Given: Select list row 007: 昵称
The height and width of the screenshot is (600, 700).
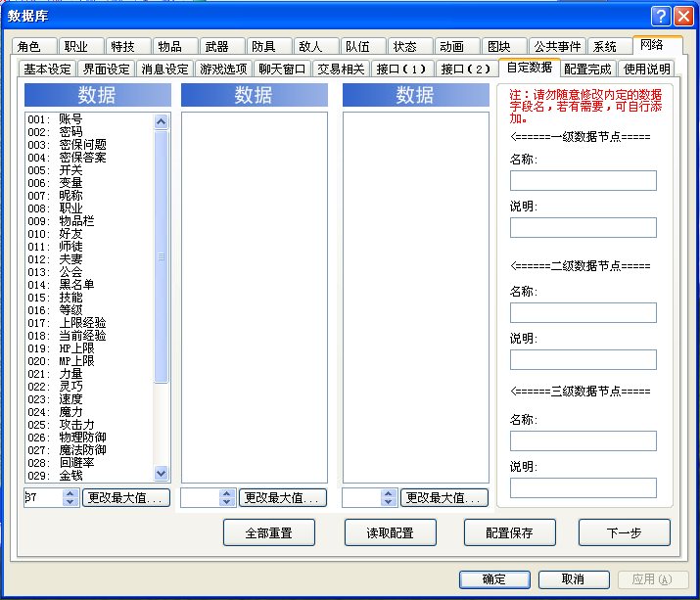Looking at the screenshot, I should [x=89, y=196].
